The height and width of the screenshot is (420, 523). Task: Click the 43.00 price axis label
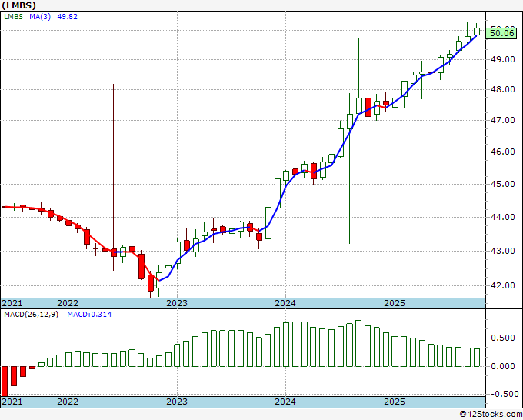503,251
